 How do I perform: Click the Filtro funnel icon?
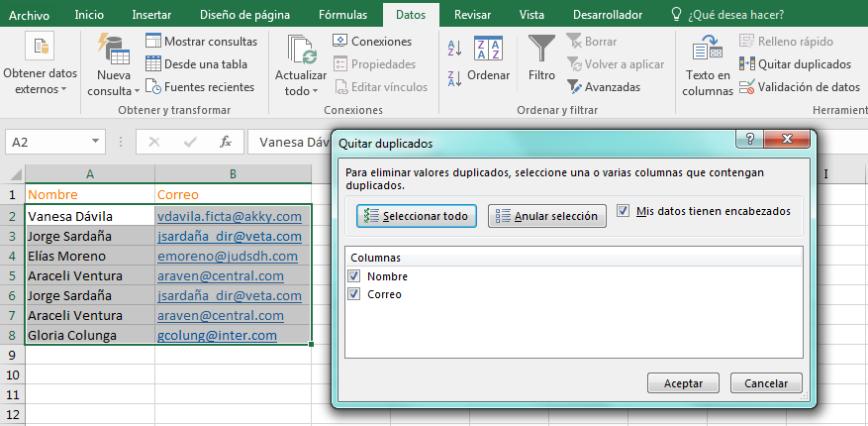pyautogui.click(x=541, y=52)
